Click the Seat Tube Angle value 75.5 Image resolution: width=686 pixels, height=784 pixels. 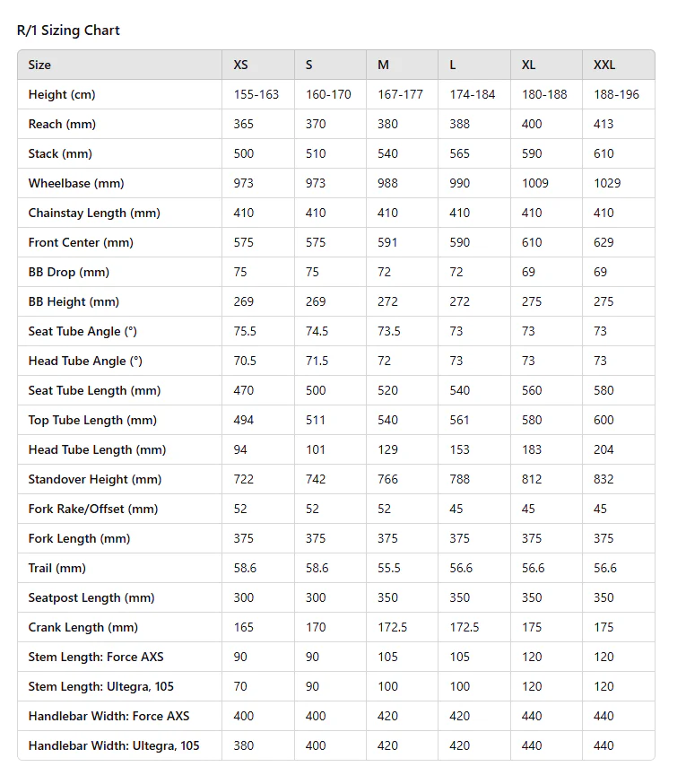pyautogui.click(x=245, y=331)
